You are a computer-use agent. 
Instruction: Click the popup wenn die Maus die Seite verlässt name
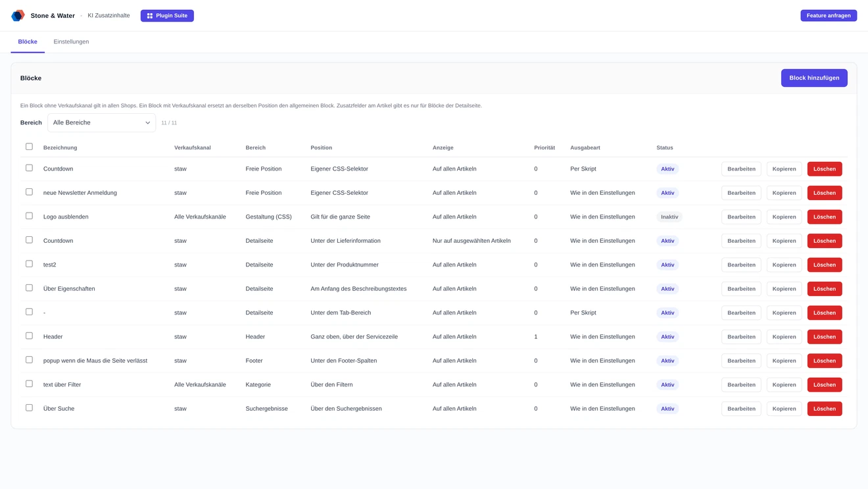pos(95,361)
